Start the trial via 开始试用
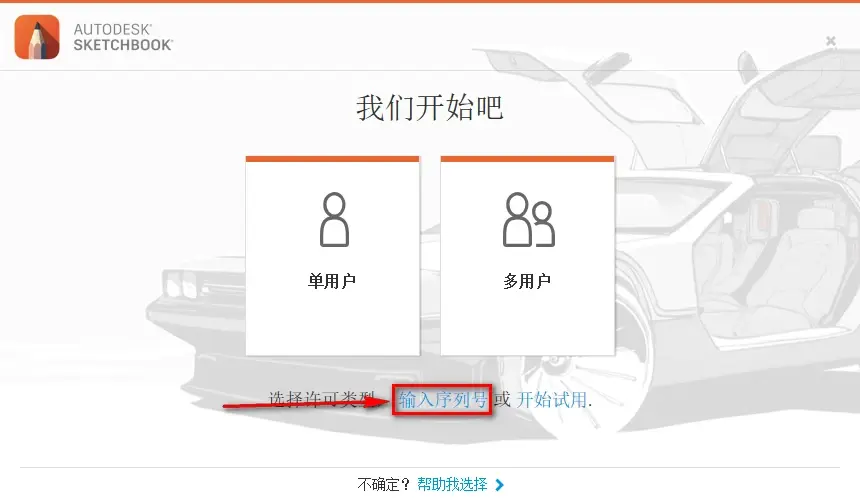The width and height of the screenshot is (860, 500). (552, 400)
